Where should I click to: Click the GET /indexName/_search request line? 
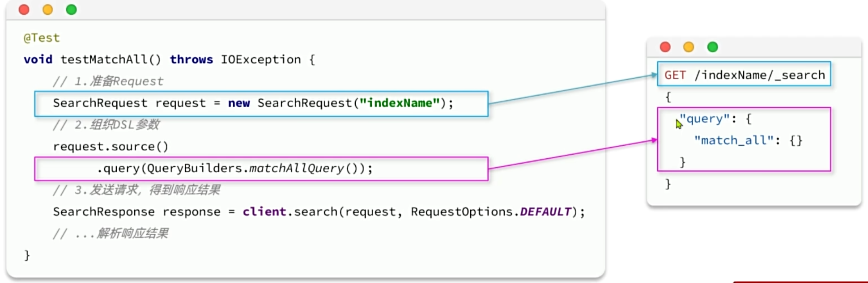point(744,75)
